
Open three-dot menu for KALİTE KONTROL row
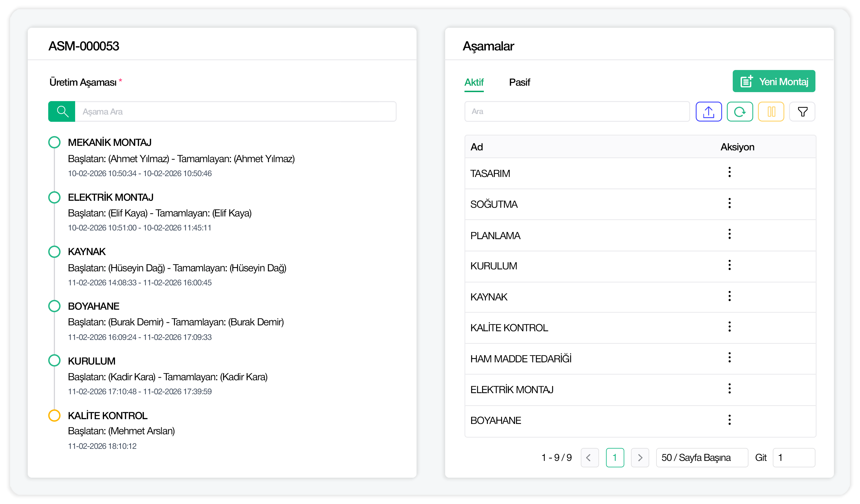[729, 327]
